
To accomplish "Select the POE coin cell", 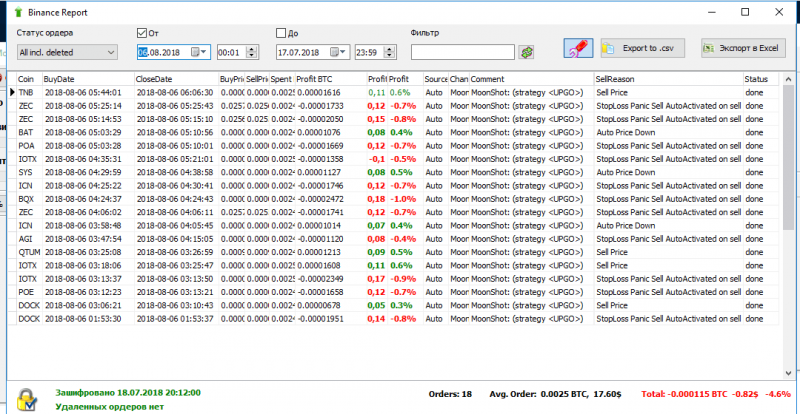I will [29, 291].
